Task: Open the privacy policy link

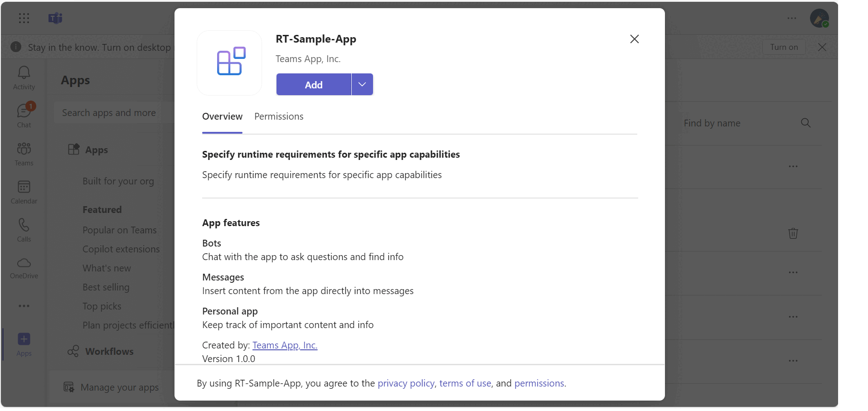Action: (x=406, y=383)
